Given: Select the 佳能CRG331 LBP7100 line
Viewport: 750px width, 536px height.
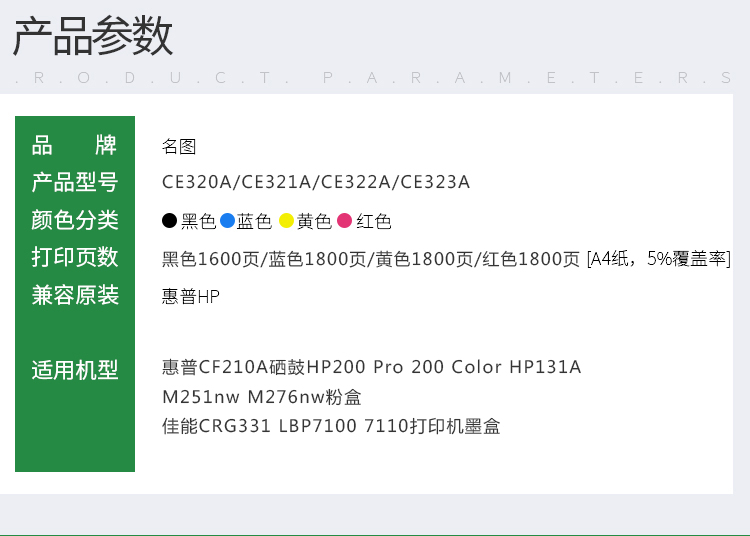Looking at the screenshot, I should tap(331, 426).
